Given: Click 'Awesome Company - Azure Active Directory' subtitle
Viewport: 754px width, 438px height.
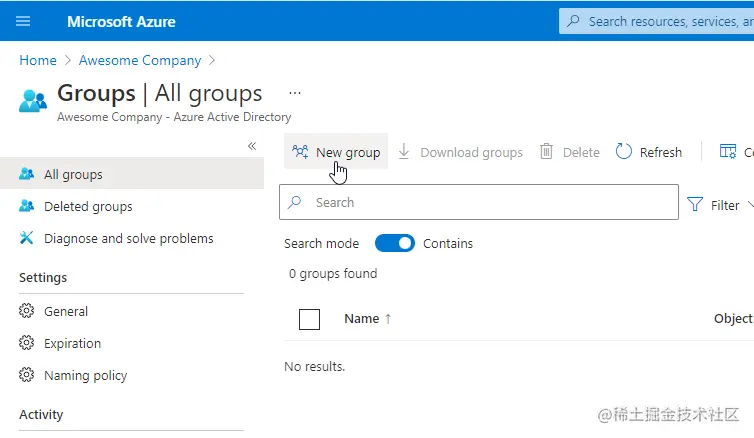Looking at the screenshot, I should 174,117.
